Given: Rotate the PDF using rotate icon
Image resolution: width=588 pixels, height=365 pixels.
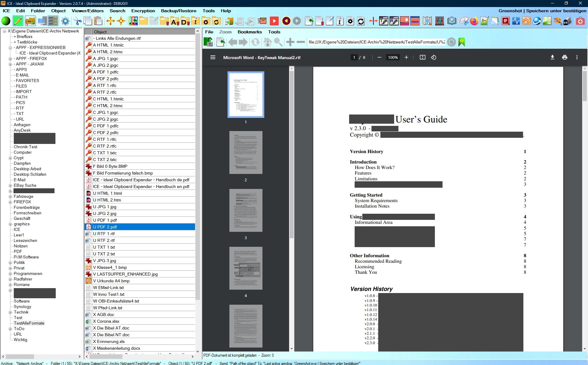Looking at the screenshot, I should coord(433,57).
